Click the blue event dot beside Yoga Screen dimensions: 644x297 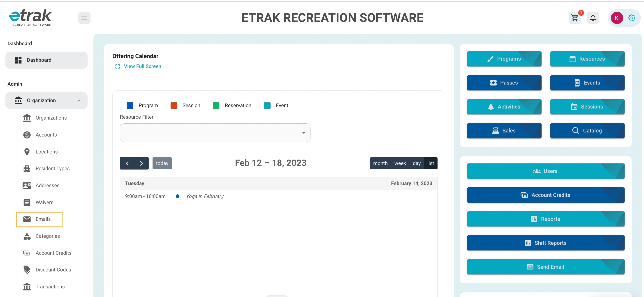pos(178,196)
